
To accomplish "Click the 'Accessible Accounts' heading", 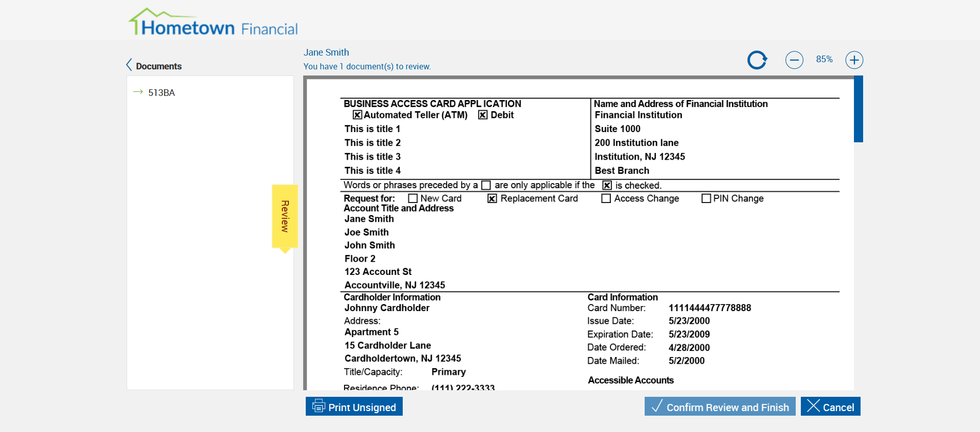I will click(631, 380).
